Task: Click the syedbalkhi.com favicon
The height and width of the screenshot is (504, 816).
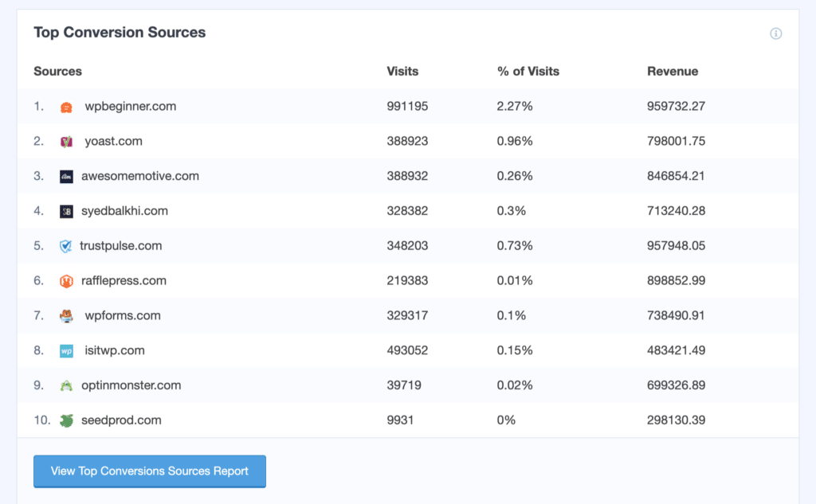Action: pyautogui.click(x=66, y=211)
